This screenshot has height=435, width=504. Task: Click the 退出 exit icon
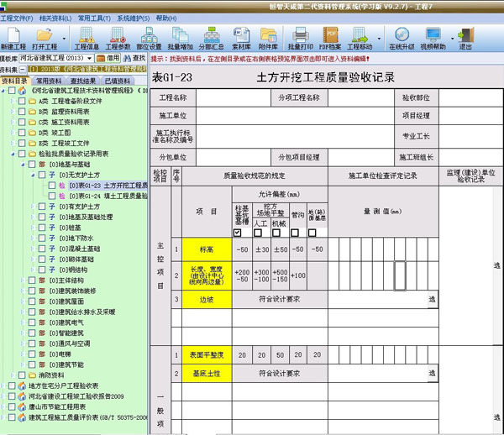coord(465,39)
